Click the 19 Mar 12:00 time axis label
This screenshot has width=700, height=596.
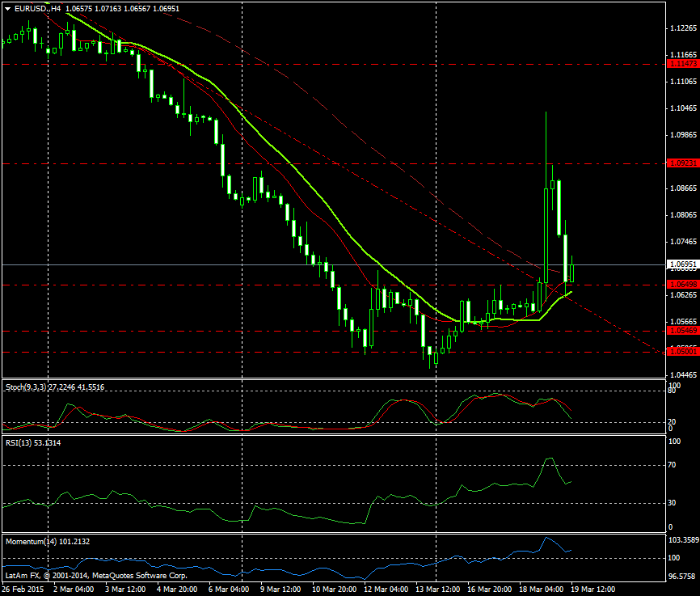(593, 590)
